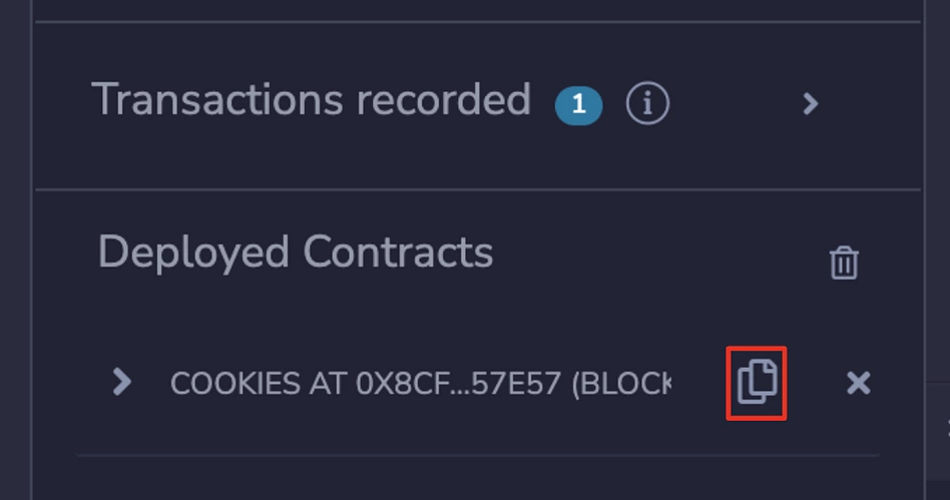The height and width of the screenshot is (500, 950).
Task: Click the transactions count badge showing 1
Action: [579, 105]
